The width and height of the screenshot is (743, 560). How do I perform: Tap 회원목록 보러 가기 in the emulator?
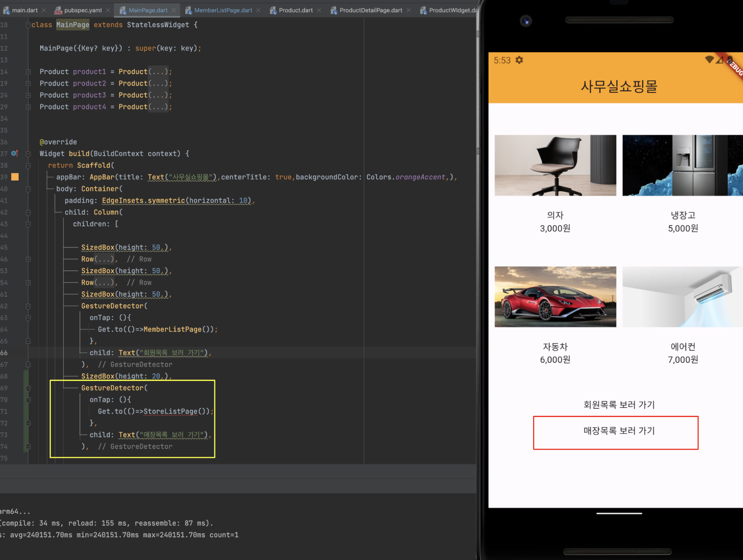[619, 404]
